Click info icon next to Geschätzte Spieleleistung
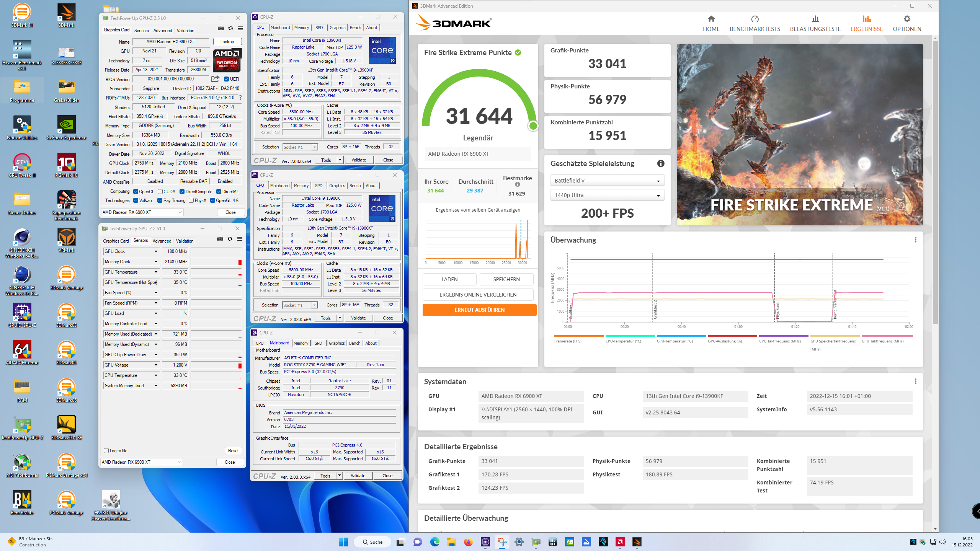This screenshot has width=980, height=551. (x=661, y=163)
